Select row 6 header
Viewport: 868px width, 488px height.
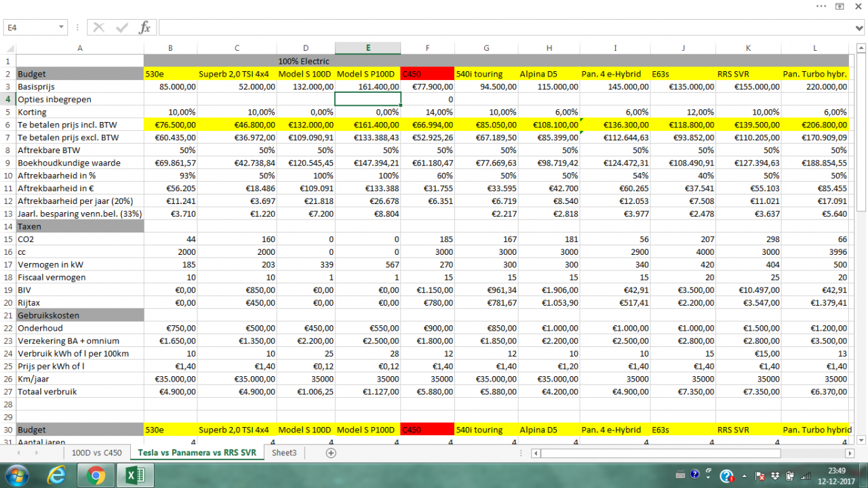point(8,125)
